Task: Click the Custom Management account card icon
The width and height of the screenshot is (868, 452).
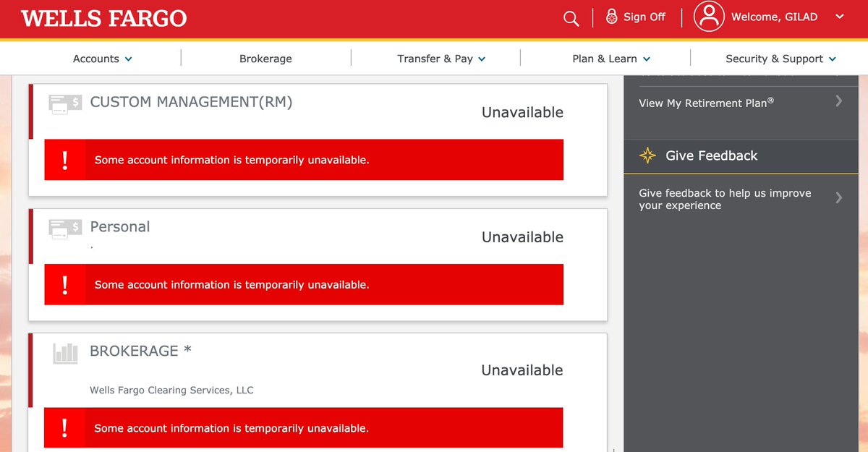Action: [x=65, y=103]
